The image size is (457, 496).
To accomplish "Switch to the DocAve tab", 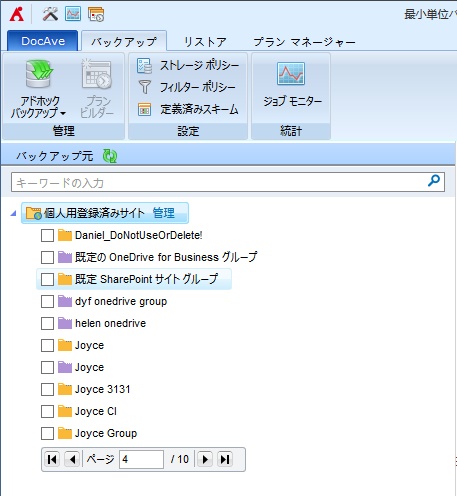I will click(x=43, y=41).
